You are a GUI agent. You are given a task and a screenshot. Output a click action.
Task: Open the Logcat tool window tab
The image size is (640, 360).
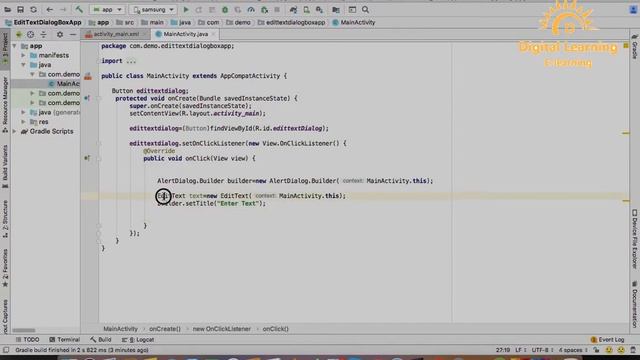click(x=138, y=340)
